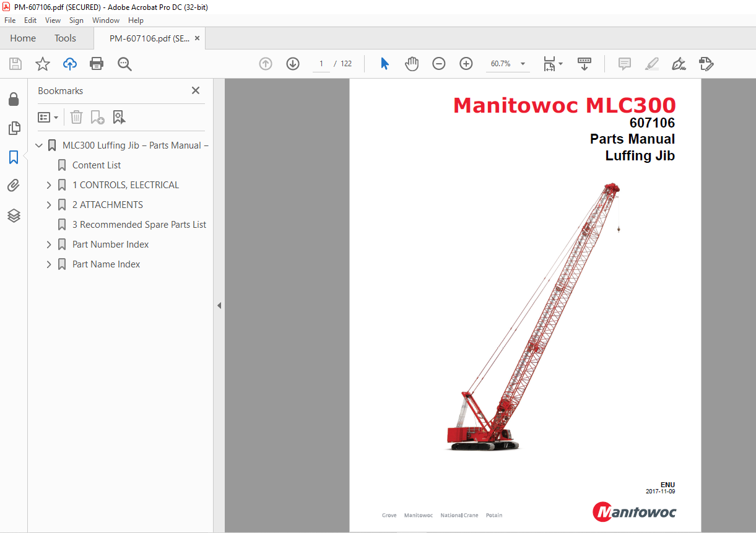Switch to the Tools tab
Viewport: 756px width, 533px height.
coord(65,38)
